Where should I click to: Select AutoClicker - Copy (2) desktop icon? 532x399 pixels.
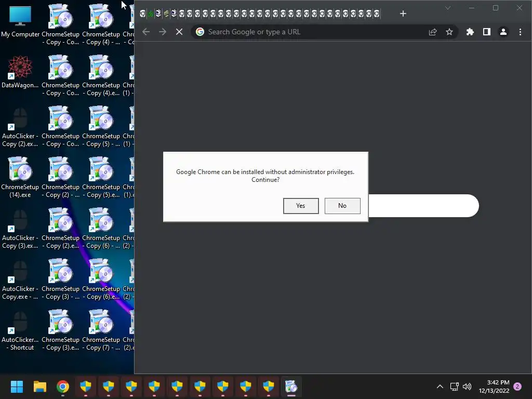pos(20,127)
